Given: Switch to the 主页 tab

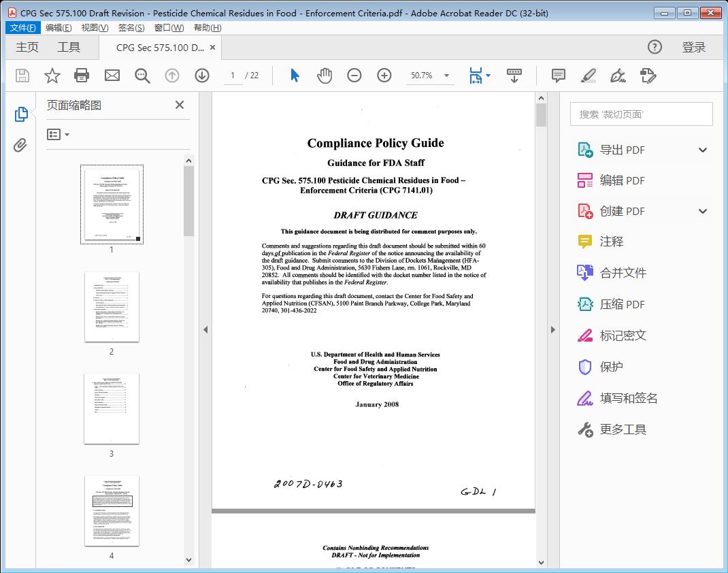Looking at the screenshot, I should [27, 47].
